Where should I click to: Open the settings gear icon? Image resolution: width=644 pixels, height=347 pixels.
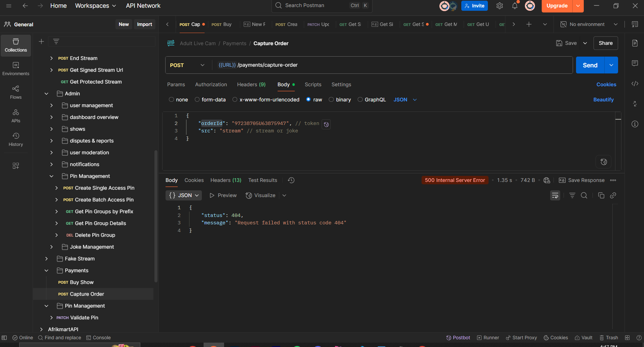[500, 6]
